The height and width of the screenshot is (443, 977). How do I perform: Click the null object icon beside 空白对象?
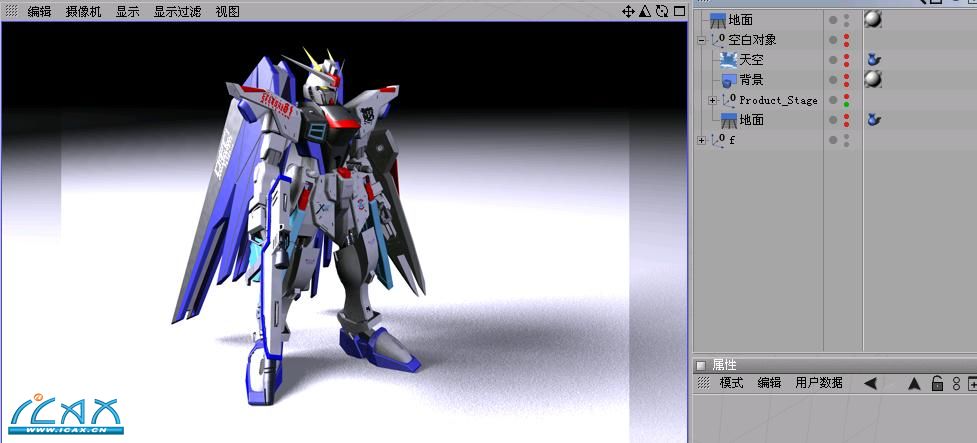coord(718,40)
